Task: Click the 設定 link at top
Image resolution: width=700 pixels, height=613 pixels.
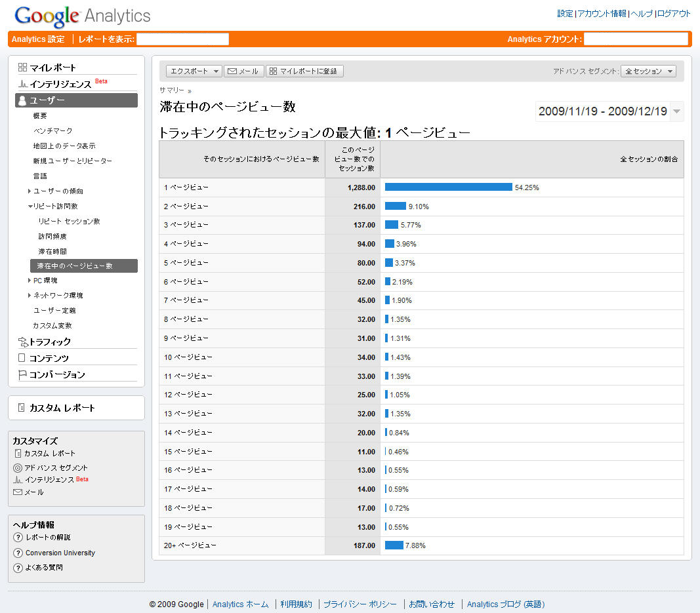Action: coord(565,14)
